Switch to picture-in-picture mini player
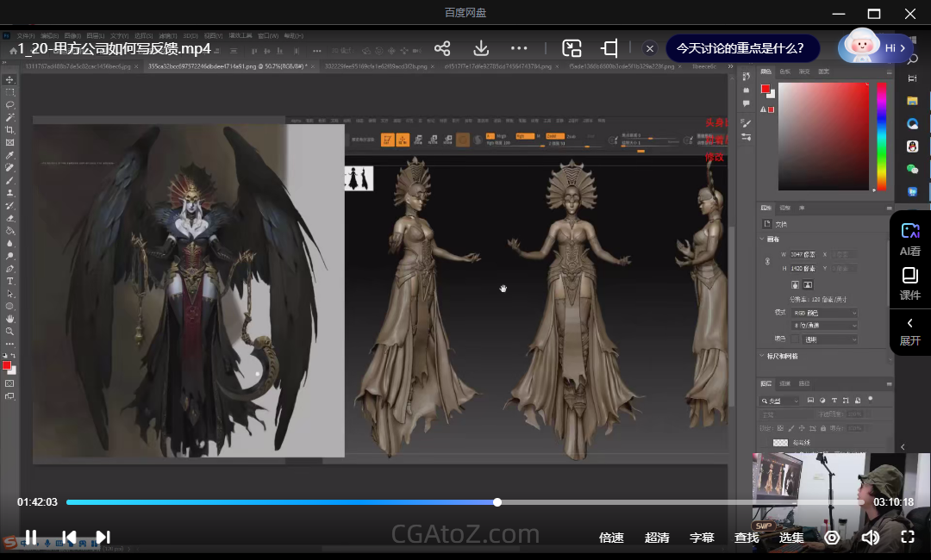Image resolution: width=931 pixels, height=560 pixels. [572, 48]
